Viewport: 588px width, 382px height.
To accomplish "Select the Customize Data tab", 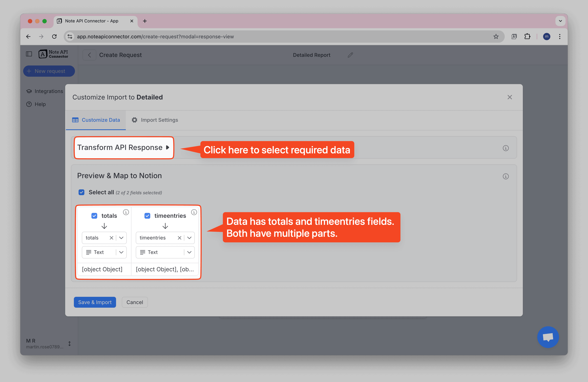I will coord(96,120).
